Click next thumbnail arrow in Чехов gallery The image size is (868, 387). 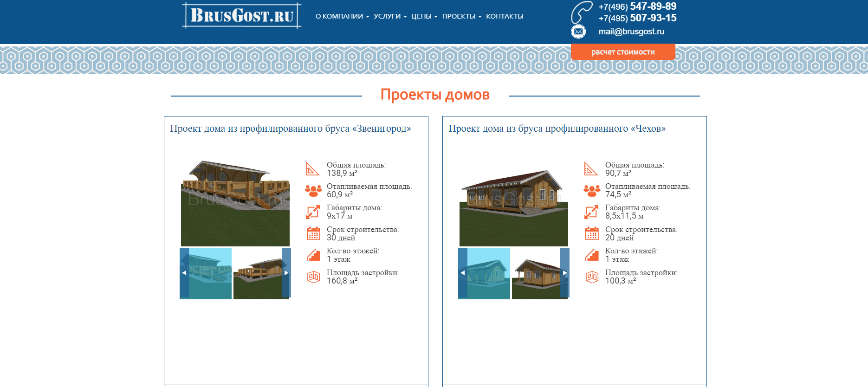click(565, 273)
